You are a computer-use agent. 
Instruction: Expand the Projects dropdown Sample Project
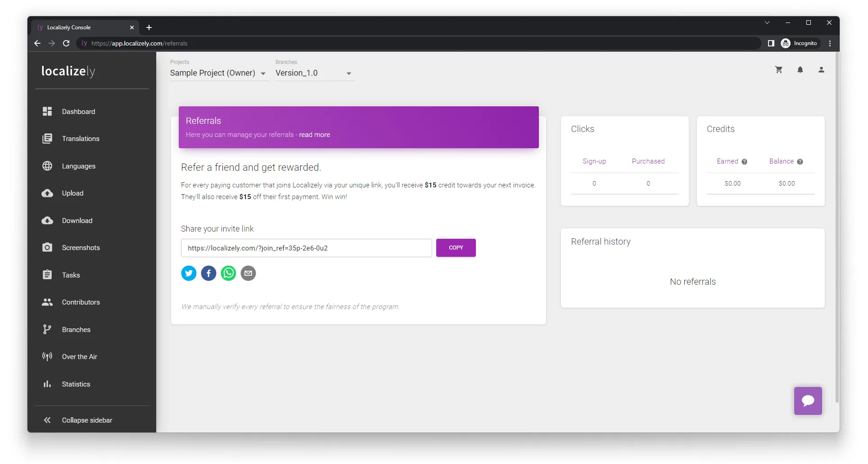219,73
